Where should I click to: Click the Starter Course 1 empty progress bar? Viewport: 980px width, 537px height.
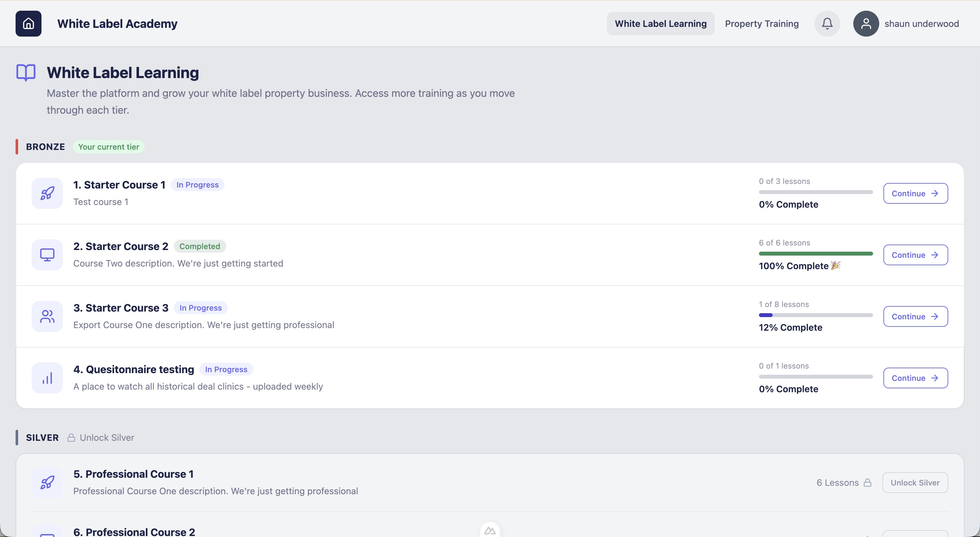816,192
